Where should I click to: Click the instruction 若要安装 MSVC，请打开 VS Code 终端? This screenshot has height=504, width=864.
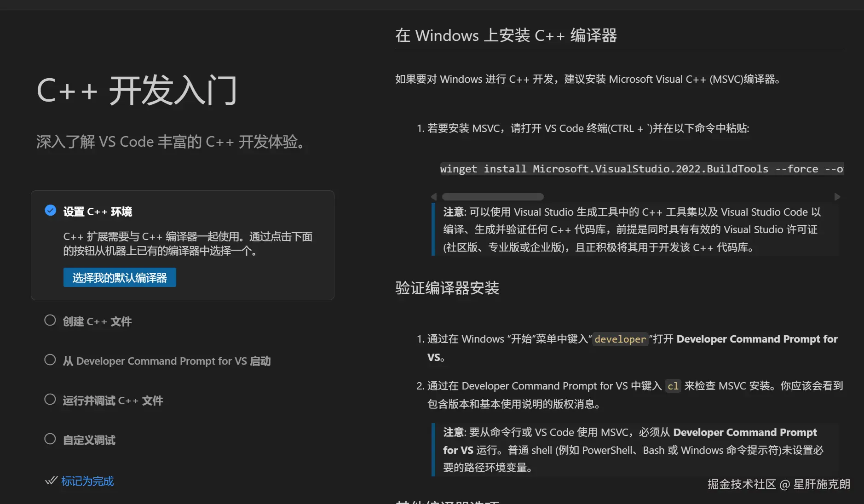pos(588,128)
